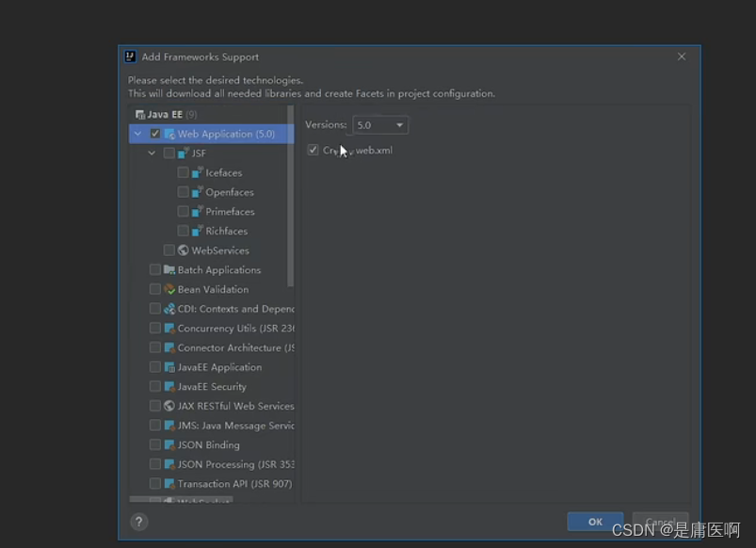Click the WebServices globe icon
Viewport: 756px width, 548px height.
click(x=184, y=250)
